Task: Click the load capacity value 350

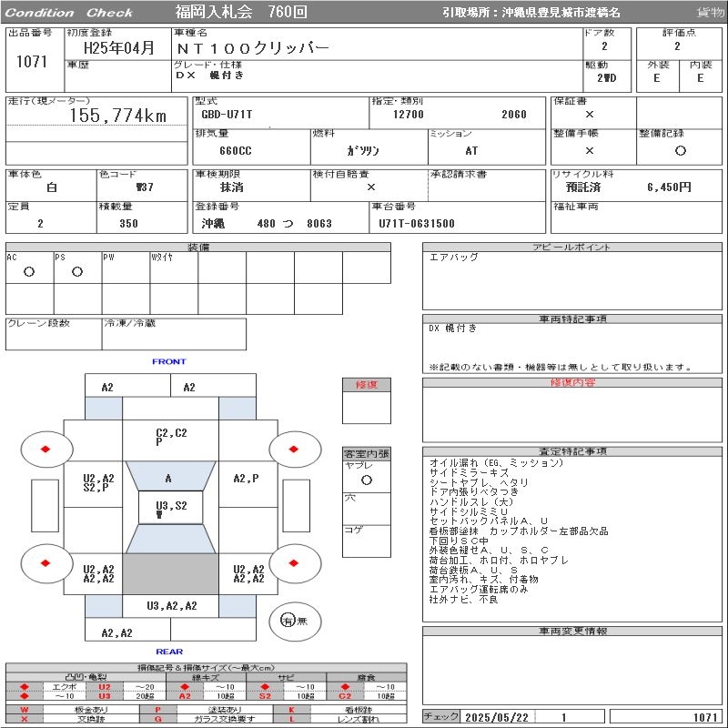Action: pos(128,223)
